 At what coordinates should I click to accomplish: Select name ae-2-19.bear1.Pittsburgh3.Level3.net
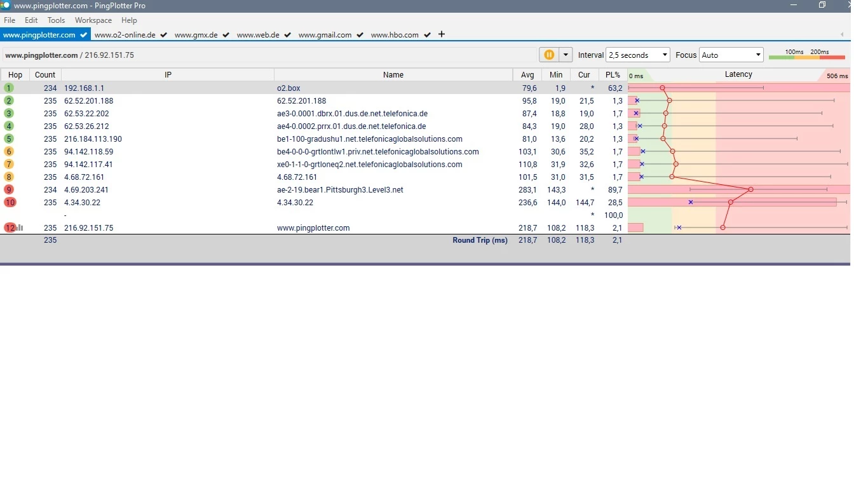[x=340, y=190]
